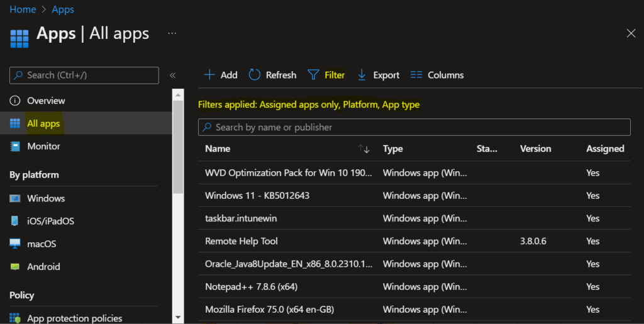Click Yes in Notepad++ row
Viewport: 644px width, 324px height.
[592, 287]
